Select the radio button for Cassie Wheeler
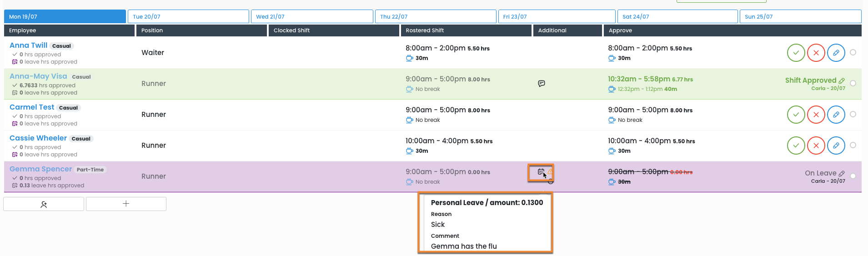Image resolution: width=868 pixels, height=256 pixels. click(x=853, y=145)
